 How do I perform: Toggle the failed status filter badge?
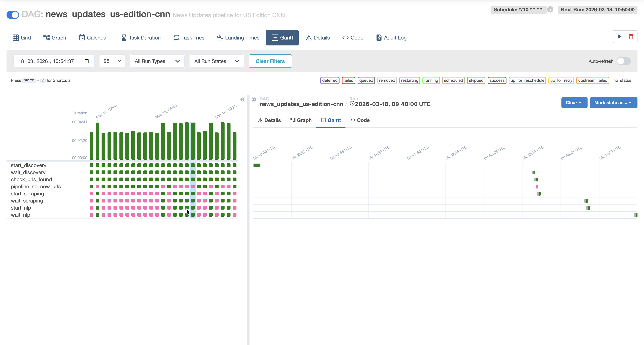[348, 80]
